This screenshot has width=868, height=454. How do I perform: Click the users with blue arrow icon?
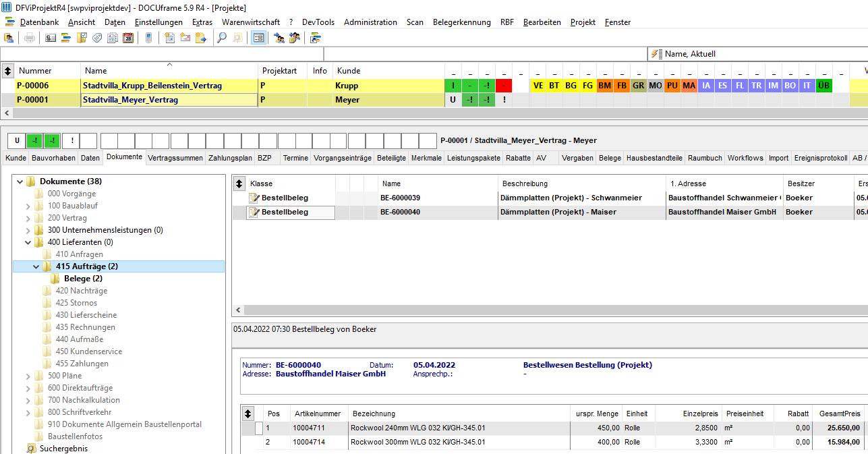click(279, 38)
